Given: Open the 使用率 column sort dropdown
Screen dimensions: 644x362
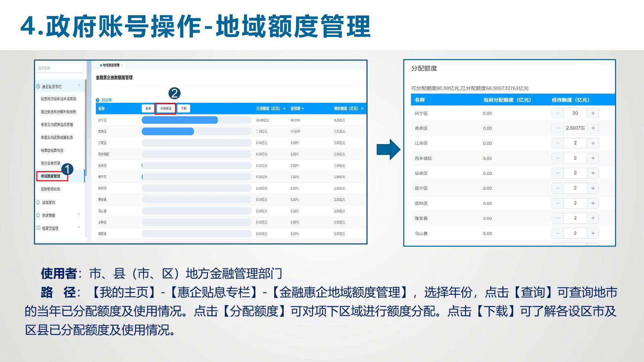Looking at the screenshot, I should coord(303,109).
